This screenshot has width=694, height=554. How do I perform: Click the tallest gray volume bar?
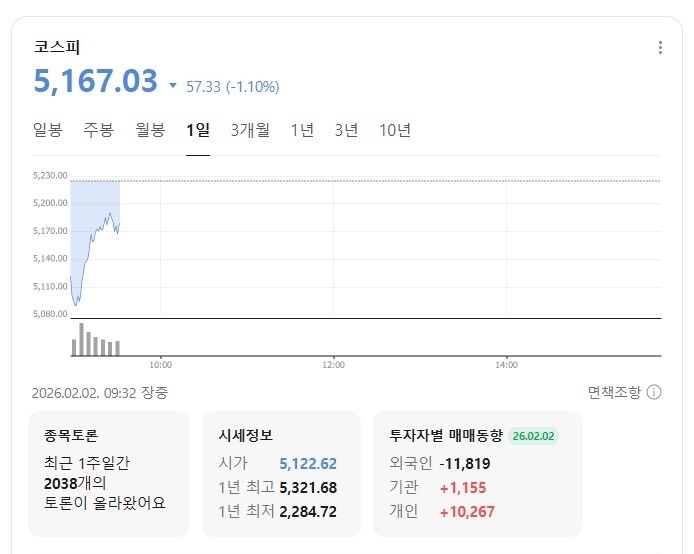tap(81, 339)
